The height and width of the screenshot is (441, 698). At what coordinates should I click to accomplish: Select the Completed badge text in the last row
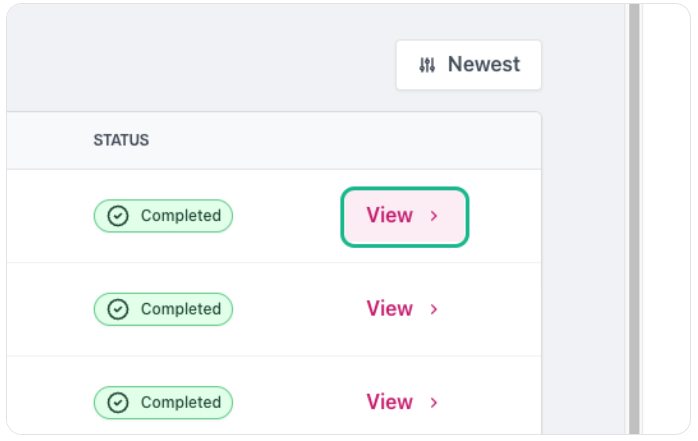pyautogui.click(x=181, y=402)
